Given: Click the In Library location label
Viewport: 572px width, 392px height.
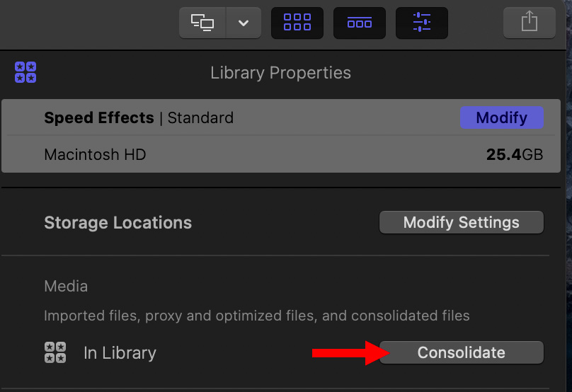Looking at the screenshot, I should coord(120,352).
